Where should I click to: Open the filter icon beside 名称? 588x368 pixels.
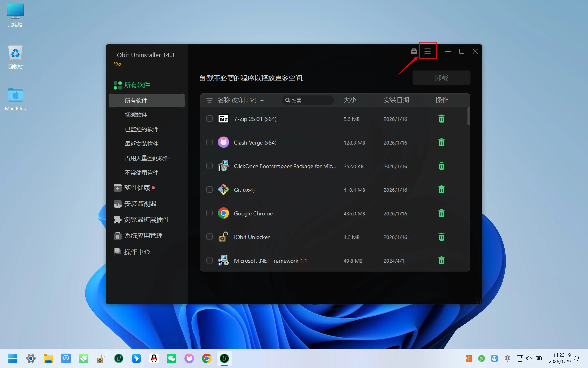tap(209, 100)
